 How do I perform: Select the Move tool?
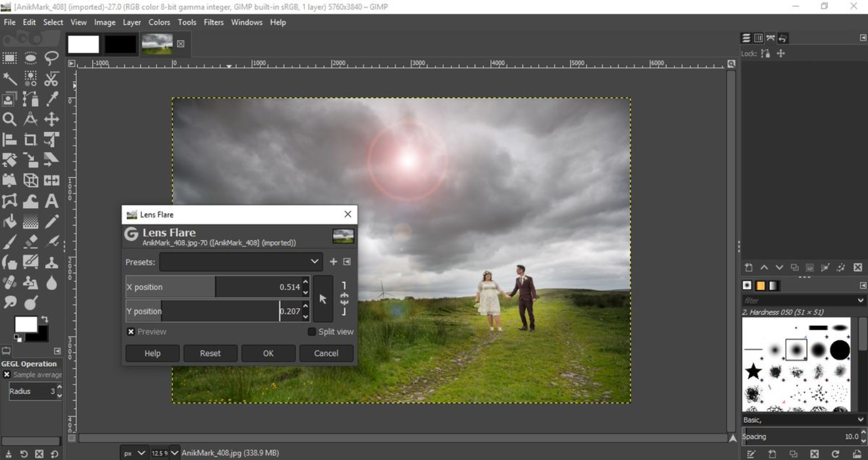coord(51,119)
